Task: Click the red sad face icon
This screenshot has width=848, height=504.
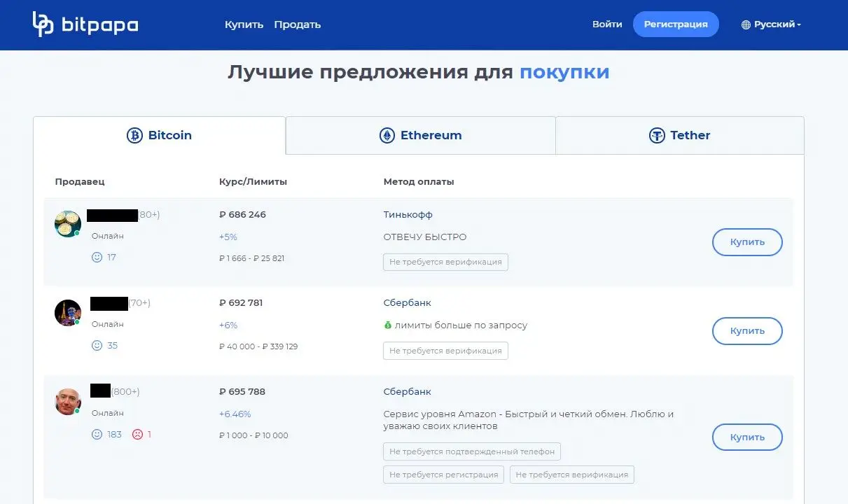Action: pos(137,434)
